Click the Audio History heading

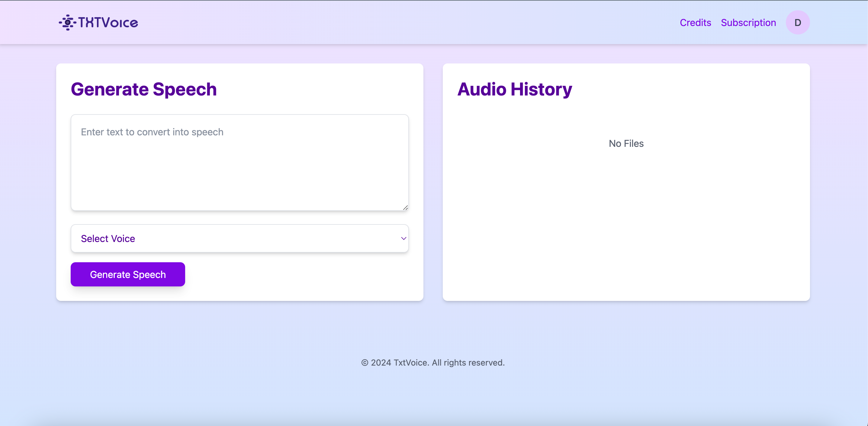point(514,89)
